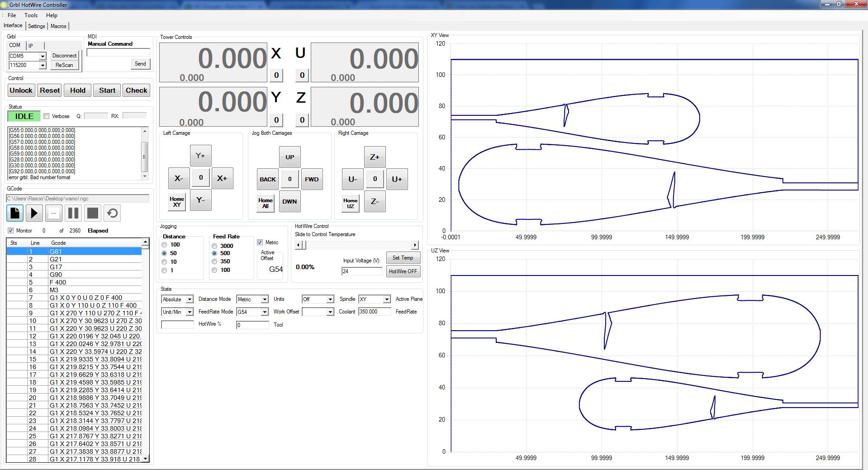Screen dimensions: 868x470
Task: Click the Manual Command input field
Action: coord(118,52)
